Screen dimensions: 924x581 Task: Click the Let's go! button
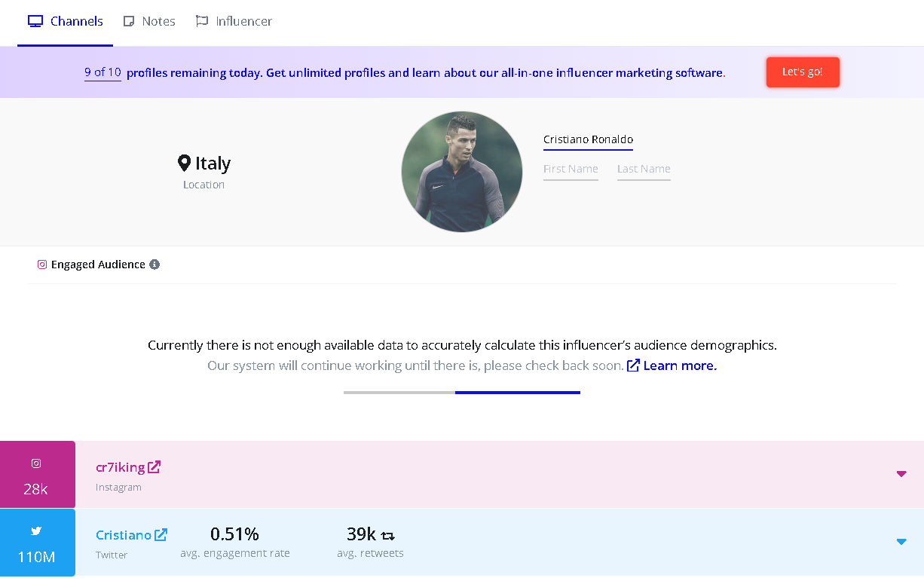point(802,72)
